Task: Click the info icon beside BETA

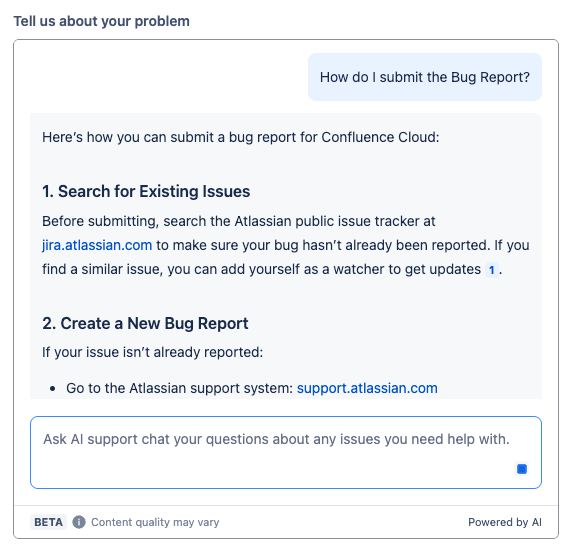Action: [79, 522]
